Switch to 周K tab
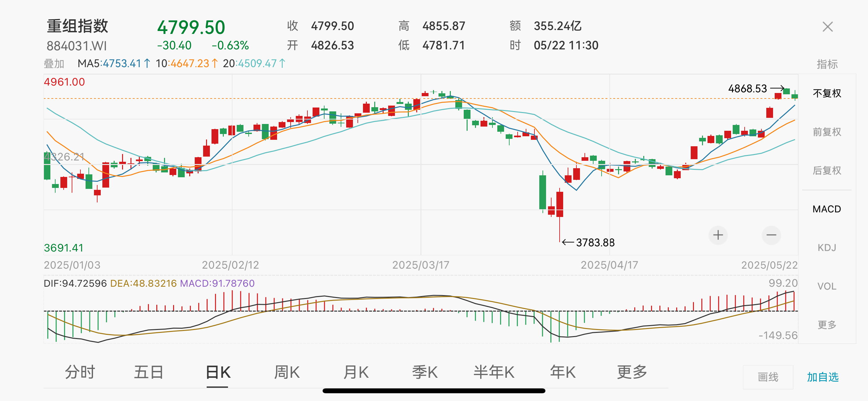 [x=287, y=372]
